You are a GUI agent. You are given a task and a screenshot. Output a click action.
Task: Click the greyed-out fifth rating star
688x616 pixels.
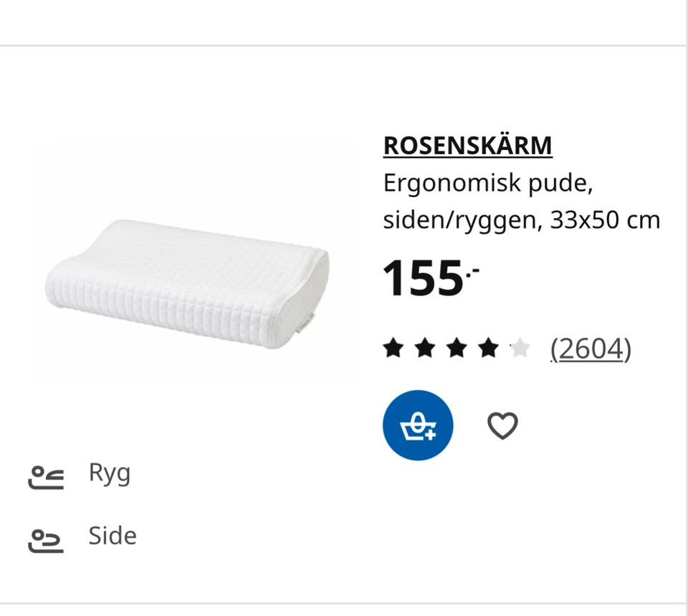click(x=520, y=349)
